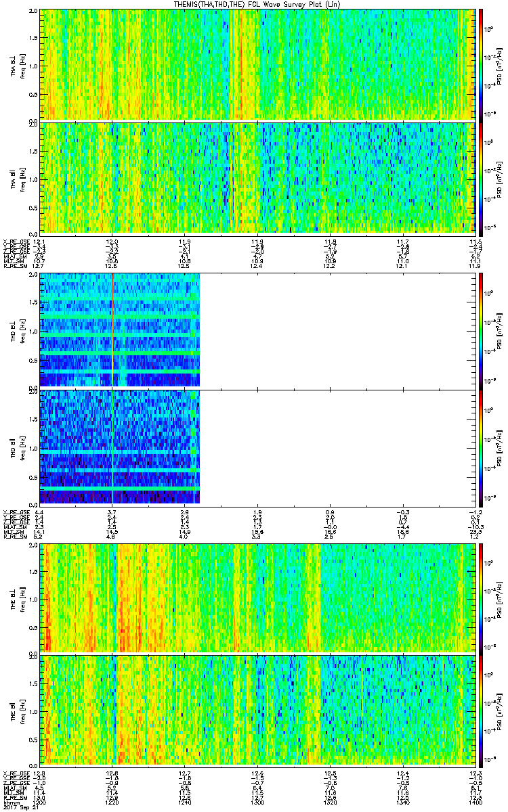Click the 1300 time tick label
Image resolution: width=508 pixels, height=812 pixels.
point(257,802)
